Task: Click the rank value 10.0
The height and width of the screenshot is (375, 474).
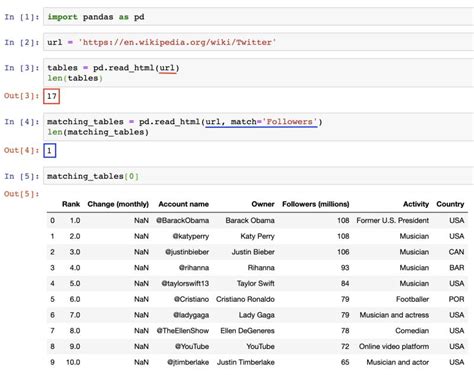Action: (73, 362)
